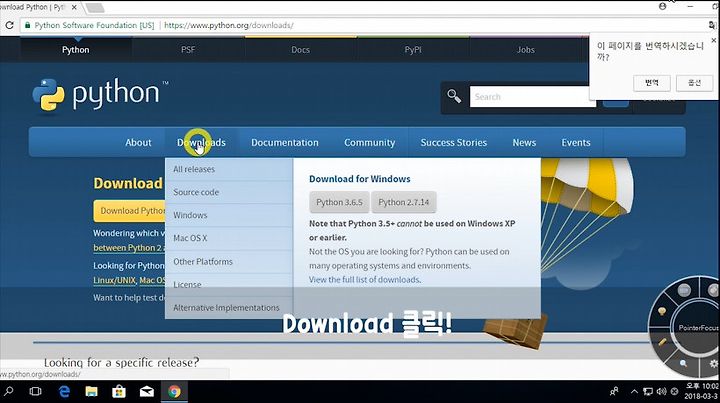Image resolution: width=720 pixels, height=403 pixels.
Task: Open the 'between Python 2' link
Action: click(128, 248)
